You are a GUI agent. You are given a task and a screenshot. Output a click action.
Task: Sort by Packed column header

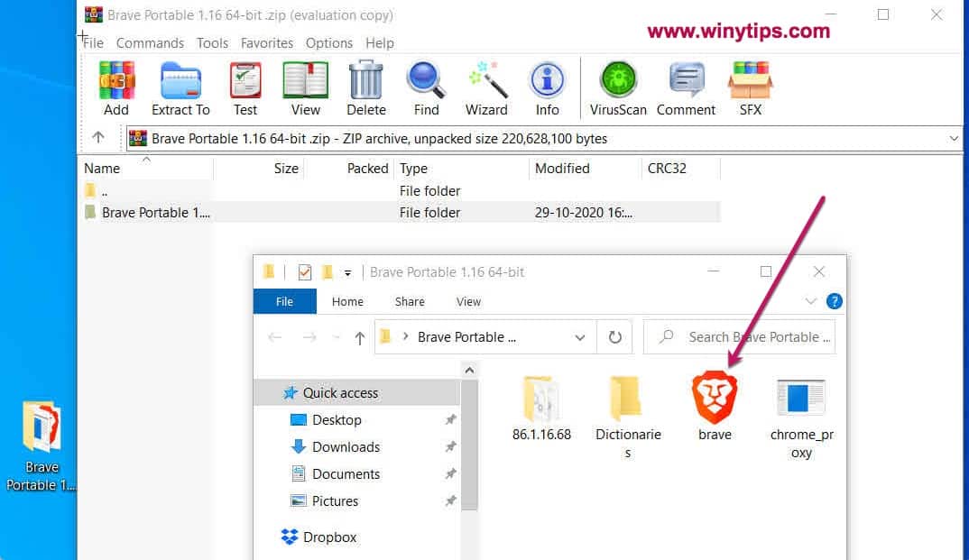348,168
